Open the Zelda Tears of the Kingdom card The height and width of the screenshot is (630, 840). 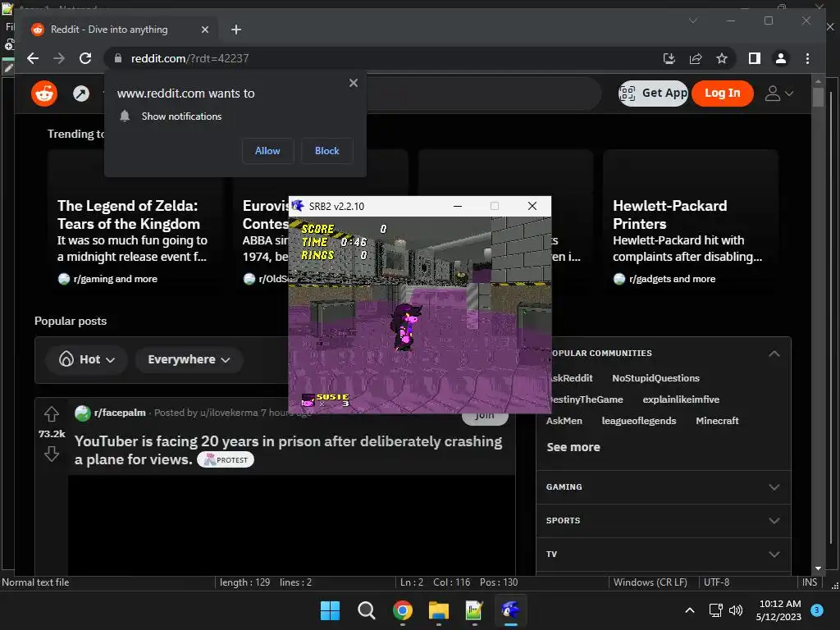[135, 222]
